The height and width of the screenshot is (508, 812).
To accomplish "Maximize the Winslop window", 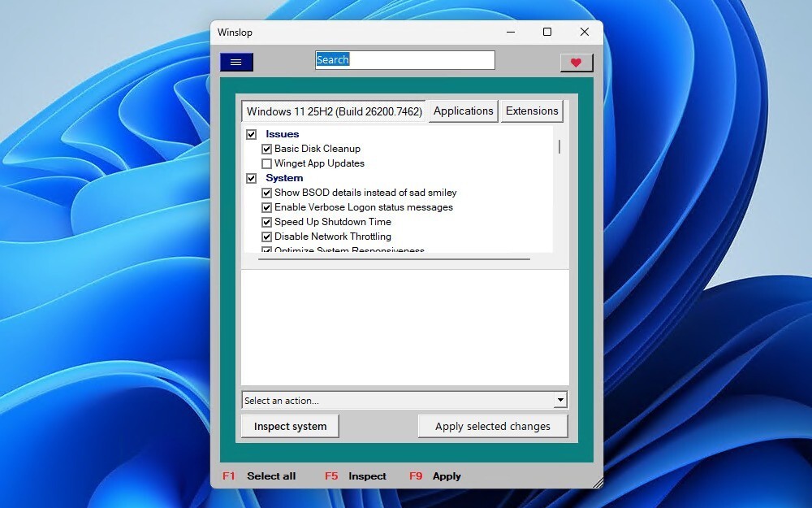I will [x=547, y=33].
